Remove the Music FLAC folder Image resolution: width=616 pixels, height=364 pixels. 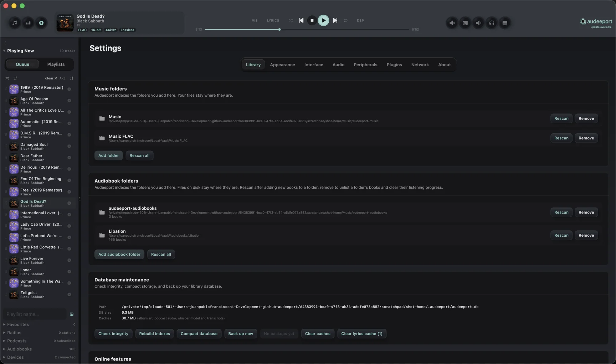(x=586, y=138)
